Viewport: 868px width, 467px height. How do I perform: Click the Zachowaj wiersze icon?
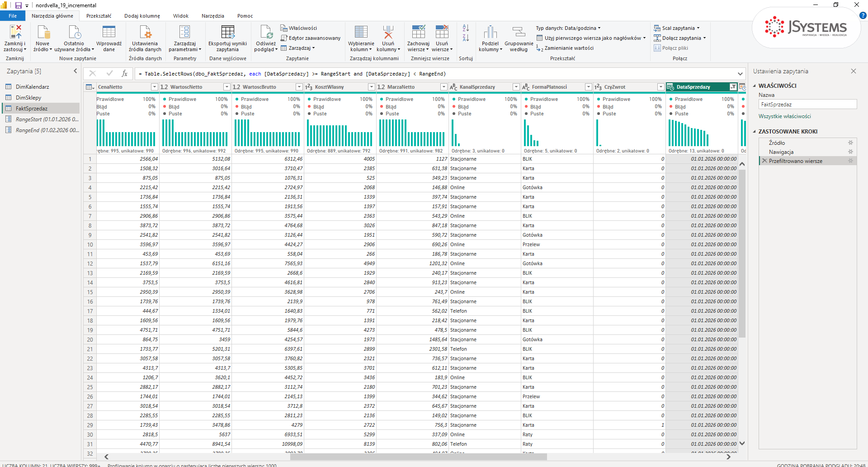coord(418,32)
